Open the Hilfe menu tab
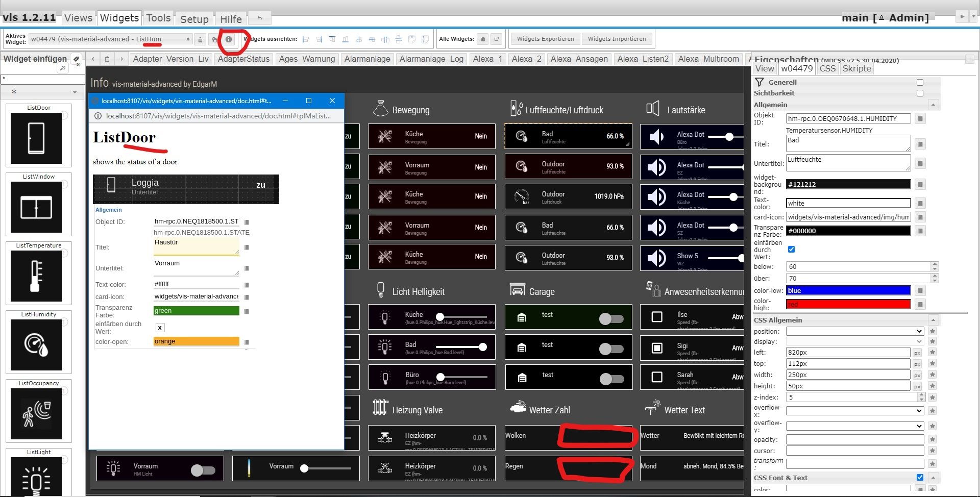The width and height of the screenshot is (980, 497). click(x=231, y=19)
